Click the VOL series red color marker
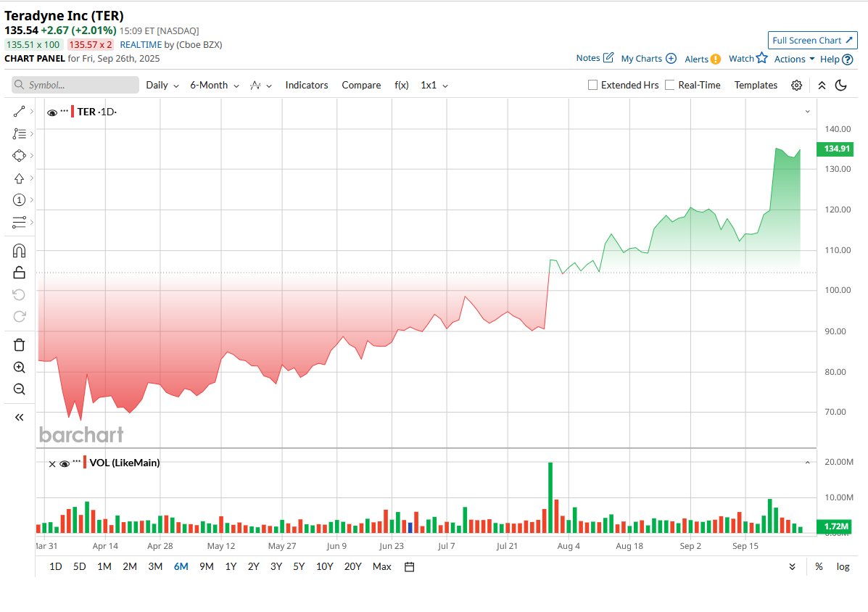The height and width of the screenshot is (612, 868). coord(85,463)
